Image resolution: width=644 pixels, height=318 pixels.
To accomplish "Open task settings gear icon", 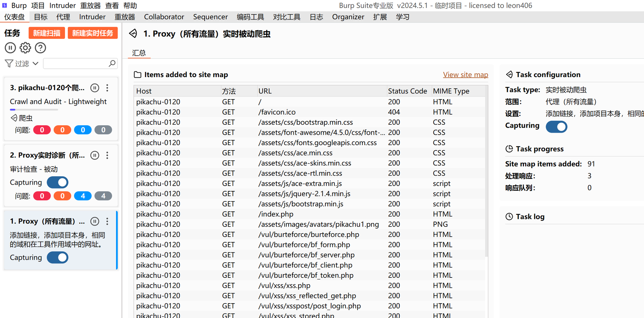I will (25, 48).
